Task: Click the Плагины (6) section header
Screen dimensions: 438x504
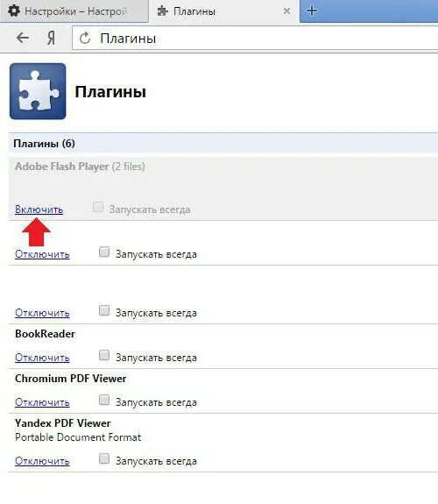Action: pyautogui.click(x=223, y=143)
